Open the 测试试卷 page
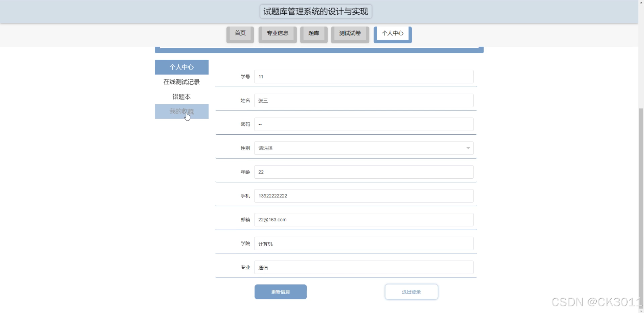644x313 pixels. point(350,34)
